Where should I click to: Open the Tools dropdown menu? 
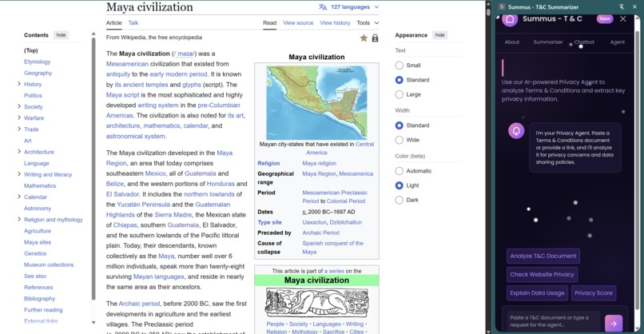(368, 23)
